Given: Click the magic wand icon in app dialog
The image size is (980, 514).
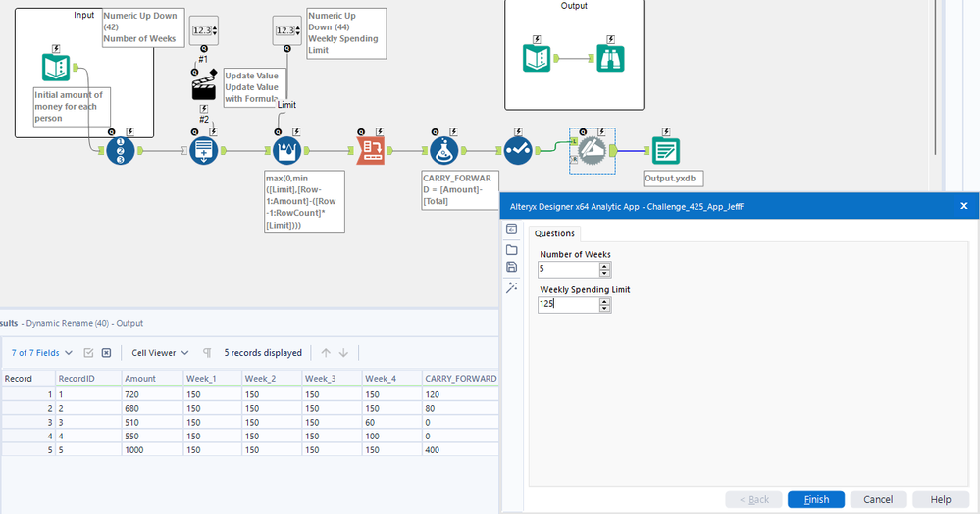Looking at the screenshot, I should point(511,287).
